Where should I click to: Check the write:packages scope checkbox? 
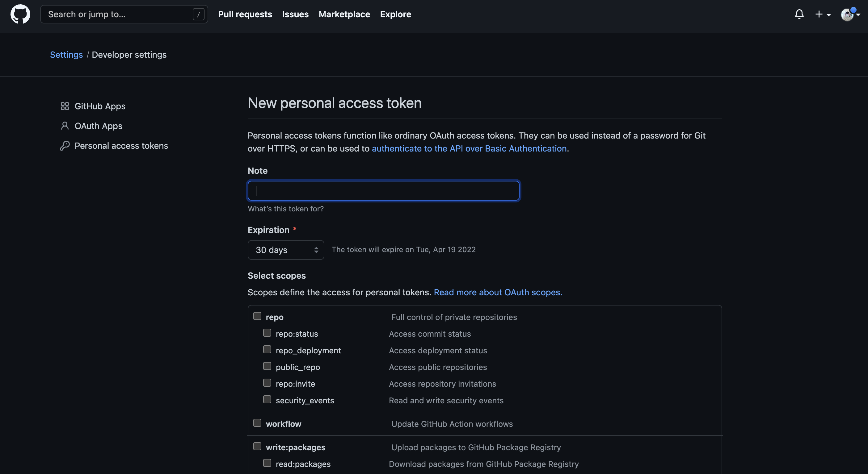[x=257, y=447]
